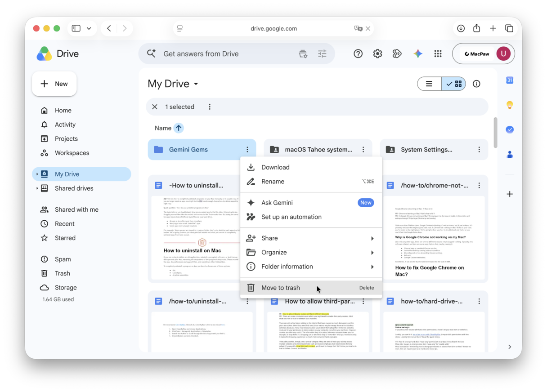This screenshot has width=547, height=392.
Task: Click the search source chip icon in search bar
Action: [x=303, y=53]
